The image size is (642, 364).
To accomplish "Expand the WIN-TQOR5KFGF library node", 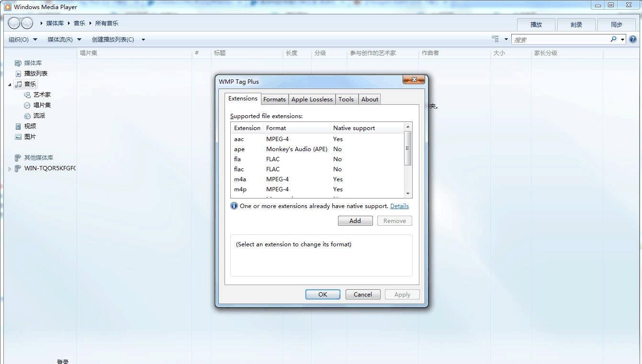I will (x=10, y=169).
